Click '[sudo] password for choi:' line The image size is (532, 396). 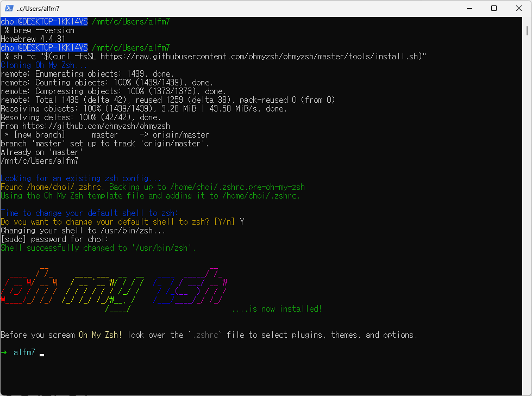pyautogui.click(x=55, y=239)
